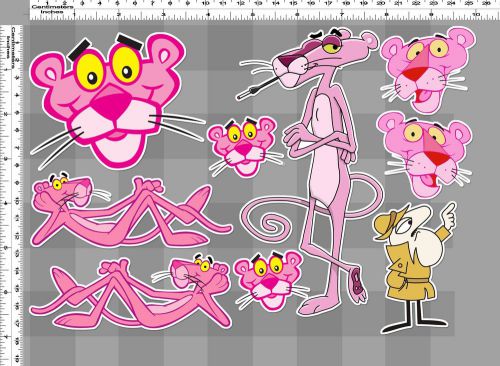Click the Centimeters label on the horizontal ruler

[x=52, y=6]
